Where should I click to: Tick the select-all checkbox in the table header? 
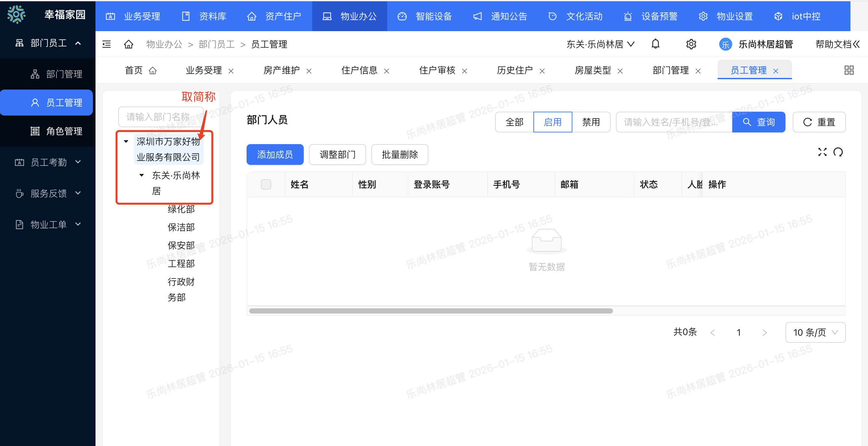266,184
